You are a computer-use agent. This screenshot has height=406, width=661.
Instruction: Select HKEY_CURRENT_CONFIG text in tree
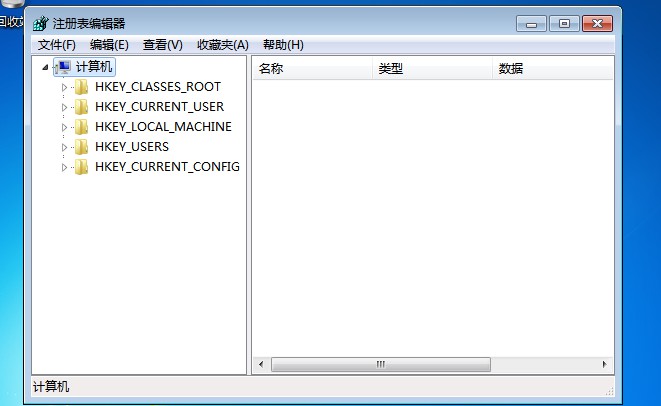coord(167,167)
